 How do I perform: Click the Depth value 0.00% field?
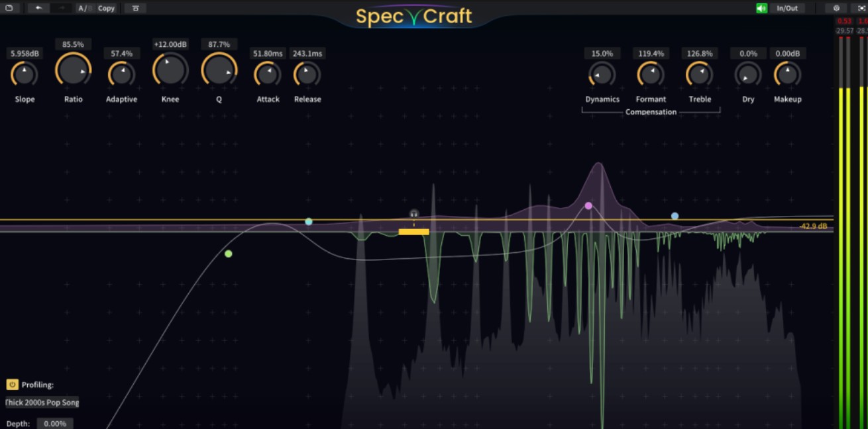(54, 424)
